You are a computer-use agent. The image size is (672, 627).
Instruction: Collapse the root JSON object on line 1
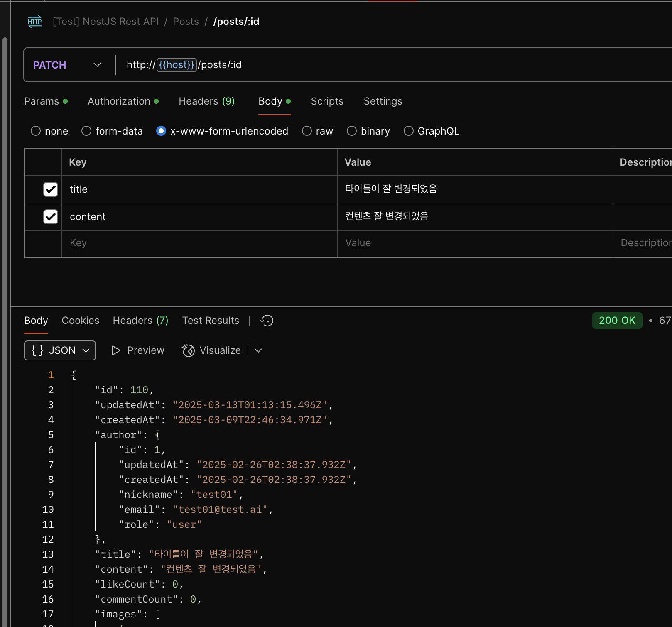(x=74, y=375)
